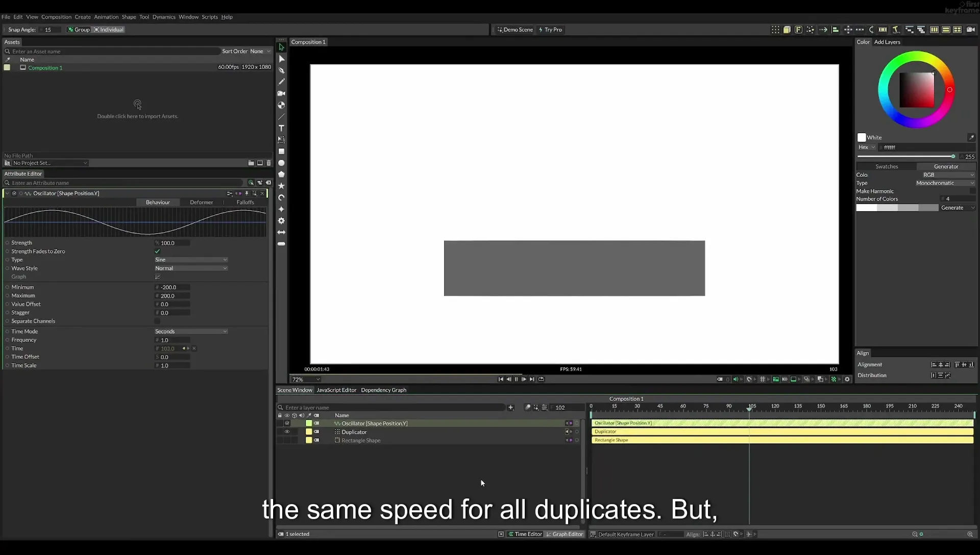Switch to JavaScript Editor tab
980x555 pixels.
pos(336,390)
